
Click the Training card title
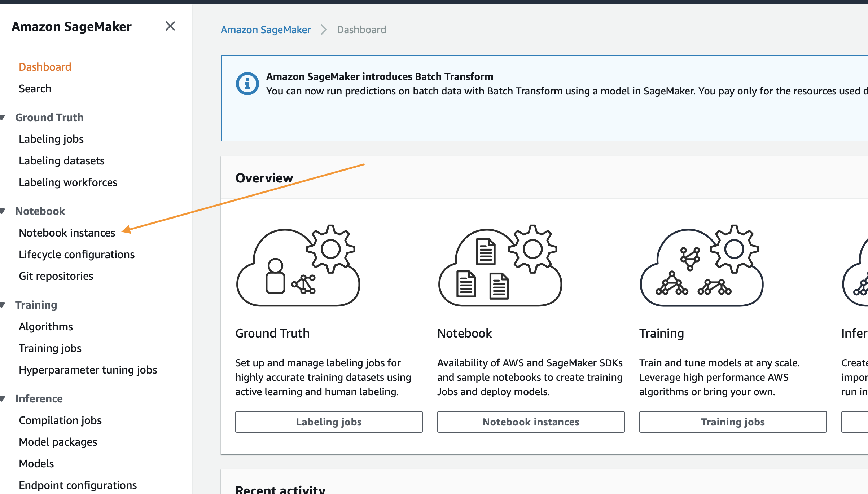pos(662,334)
